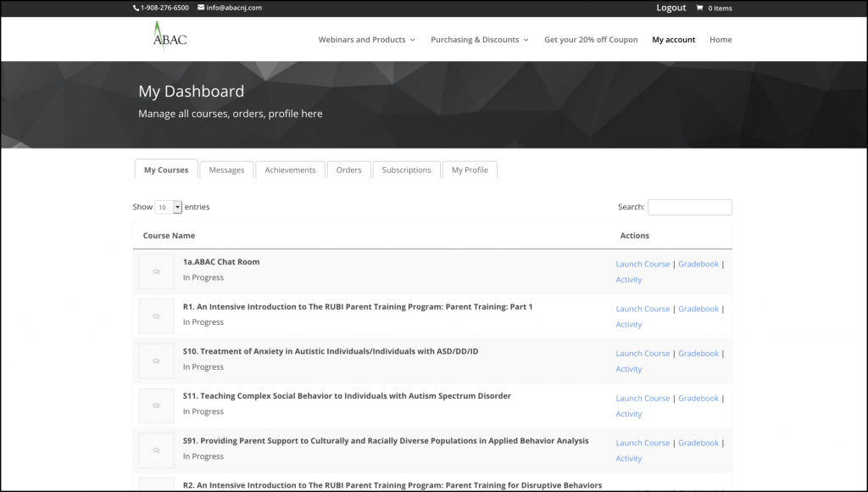The image size is (868, 492).
Task: Click the ABAC logo in header
Action: [x=170, y=37]
